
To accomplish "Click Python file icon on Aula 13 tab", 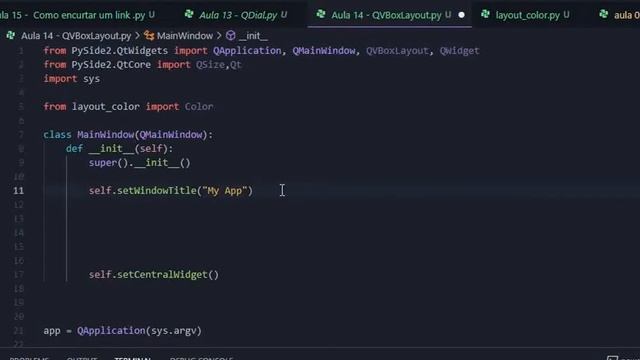I will click(x=189, y=15).
